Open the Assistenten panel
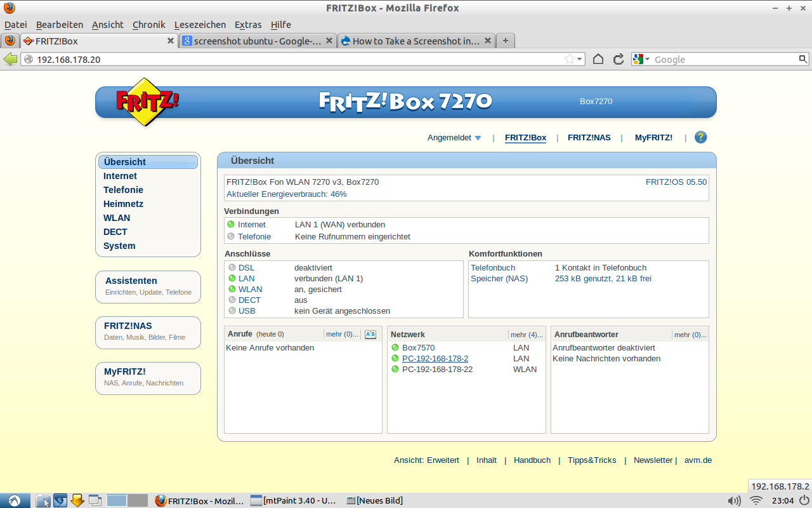This screenshot has height=508, width=812. click(148, 286)
